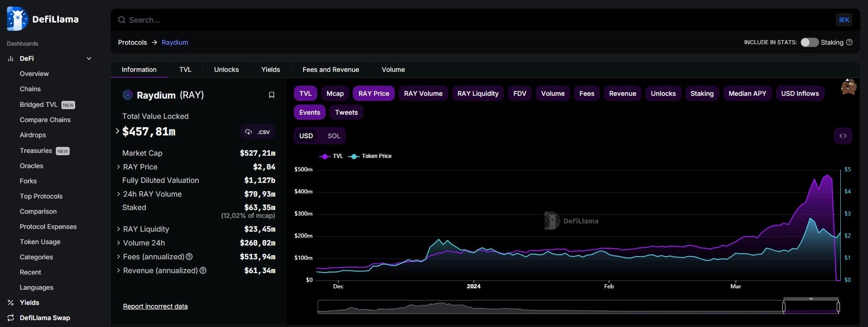Open the Unlocks tab
The image size is (868, 327).
(x=226, y=70)
